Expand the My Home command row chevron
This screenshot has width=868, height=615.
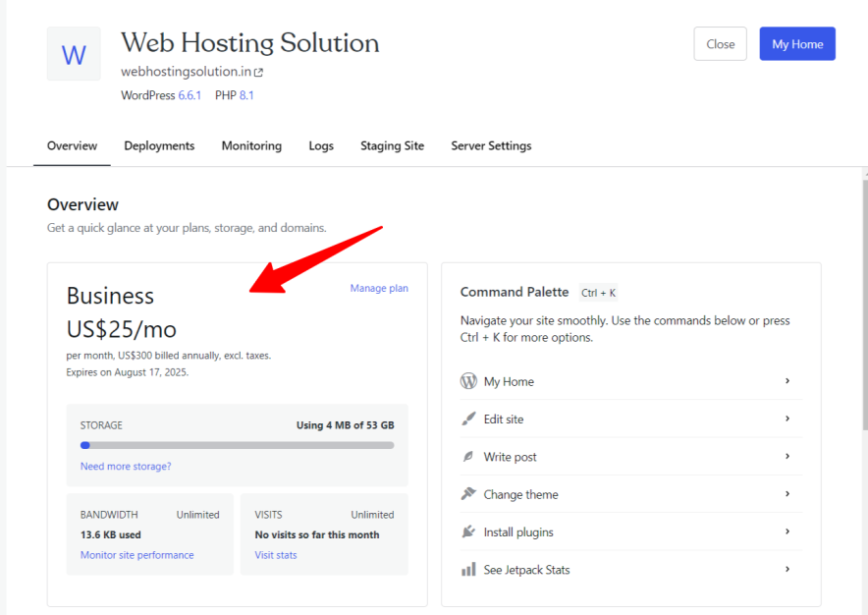(787, 381)
